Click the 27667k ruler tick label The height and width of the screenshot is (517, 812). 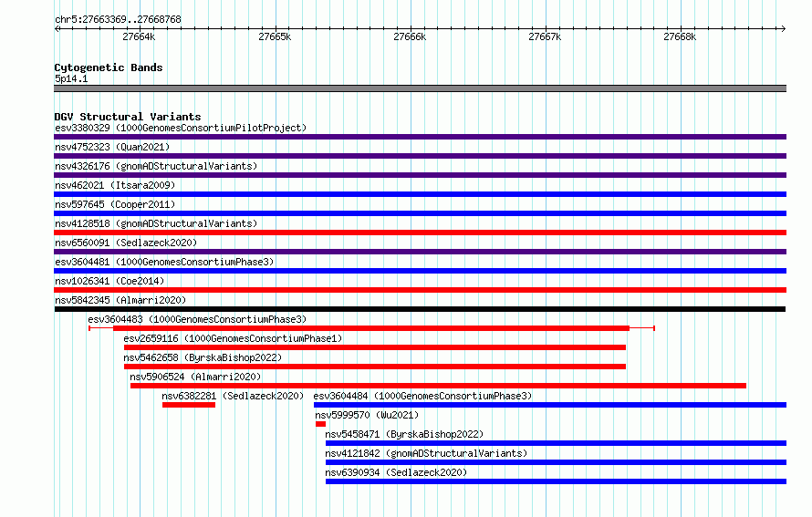tap(545, 36)
